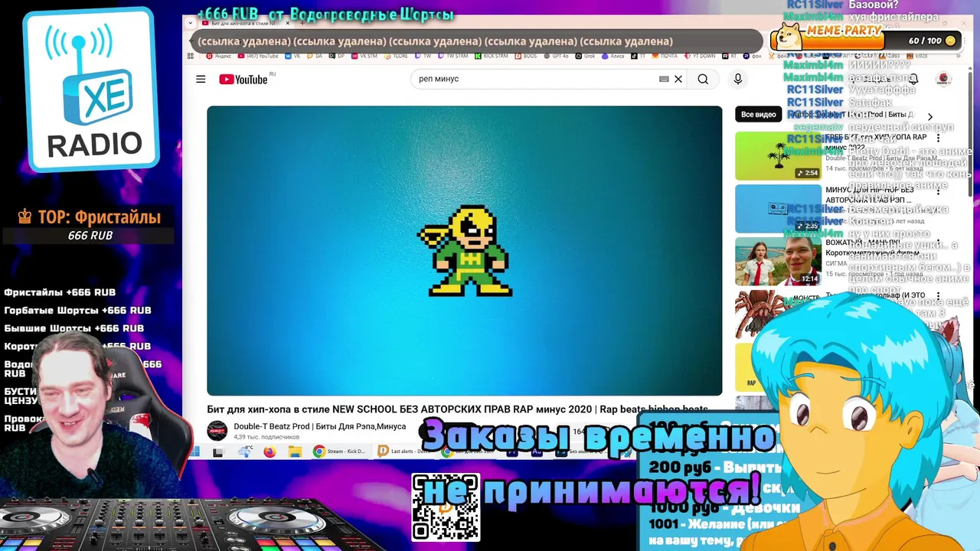980x551 pixels.
Task: Open File Explorer from the taskbar
Action: coord(295,452)
